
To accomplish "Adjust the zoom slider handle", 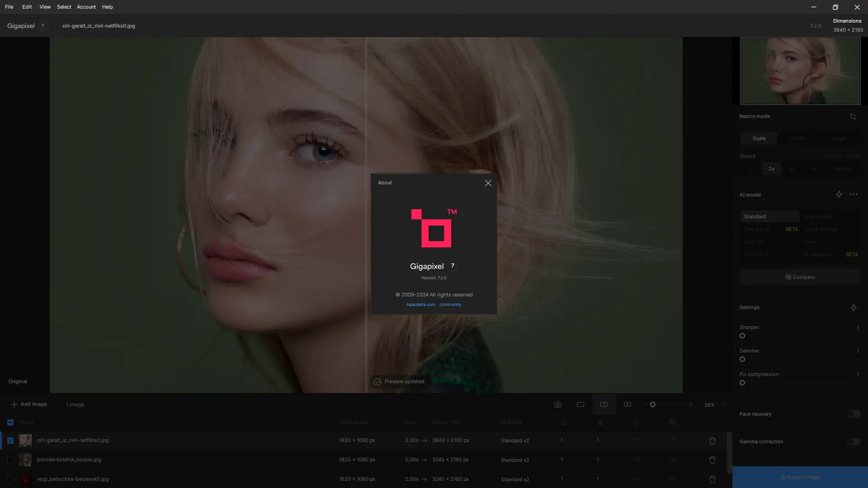I will [x=652, y=404].
